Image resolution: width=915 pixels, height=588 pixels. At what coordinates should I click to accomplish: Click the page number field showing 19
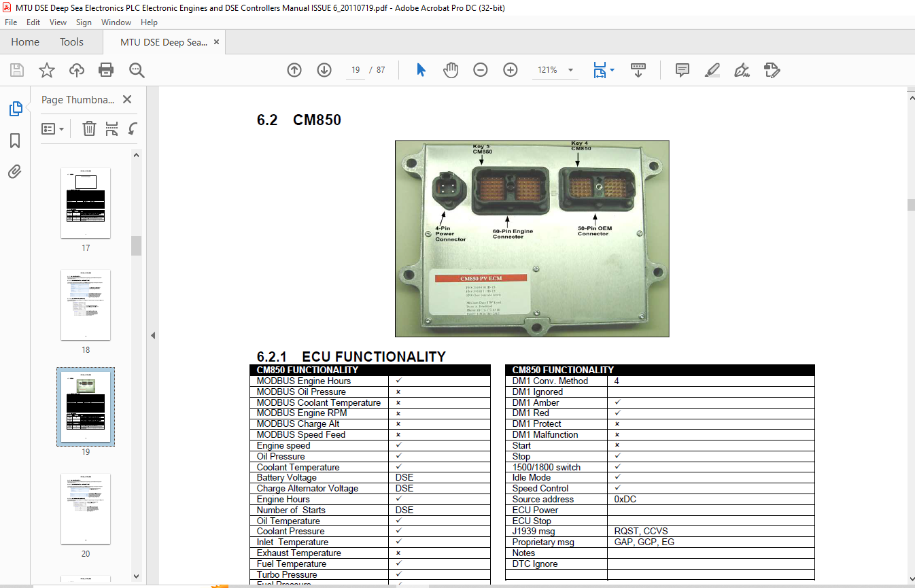tap(356, 70)
